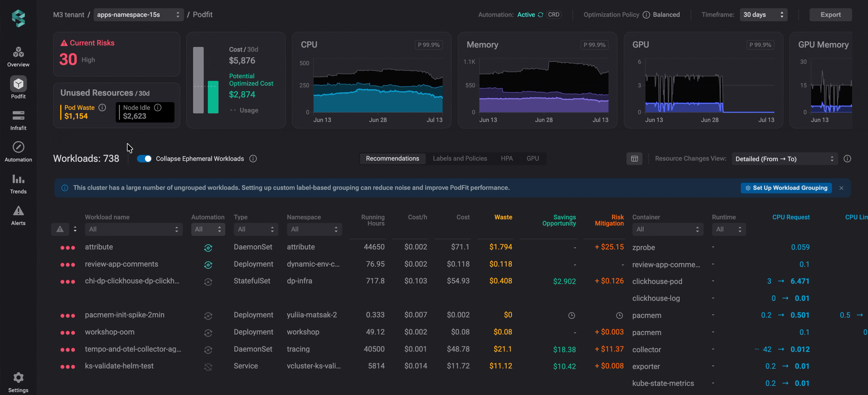Click automation icon for chi-dp-clickhouse workload
The width and height of the screenshot is (868, 395).
tap(208, 282)
